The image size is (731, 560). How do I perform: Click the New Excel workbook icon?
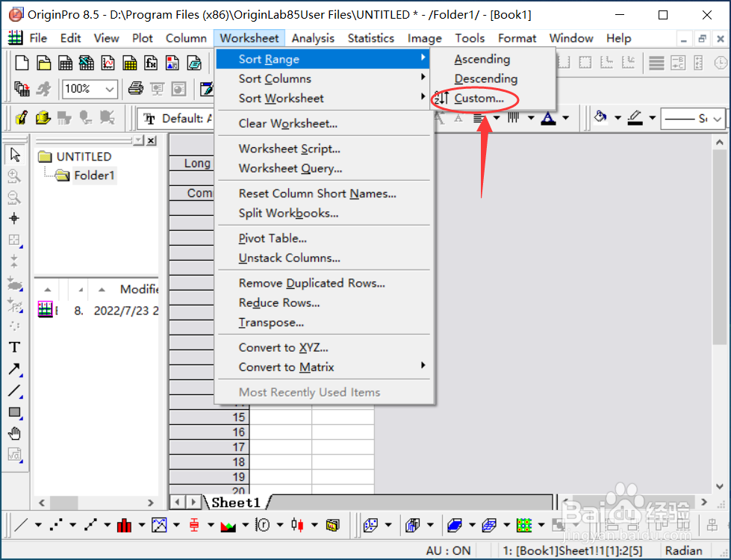pos(87,63)
